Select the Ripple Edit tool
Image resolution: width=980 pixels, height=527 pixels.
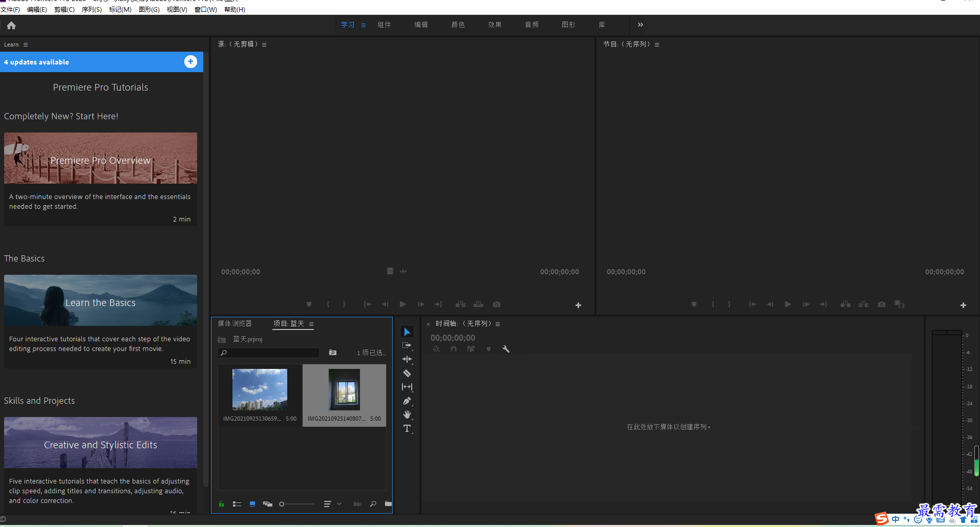tap(407, 359)
